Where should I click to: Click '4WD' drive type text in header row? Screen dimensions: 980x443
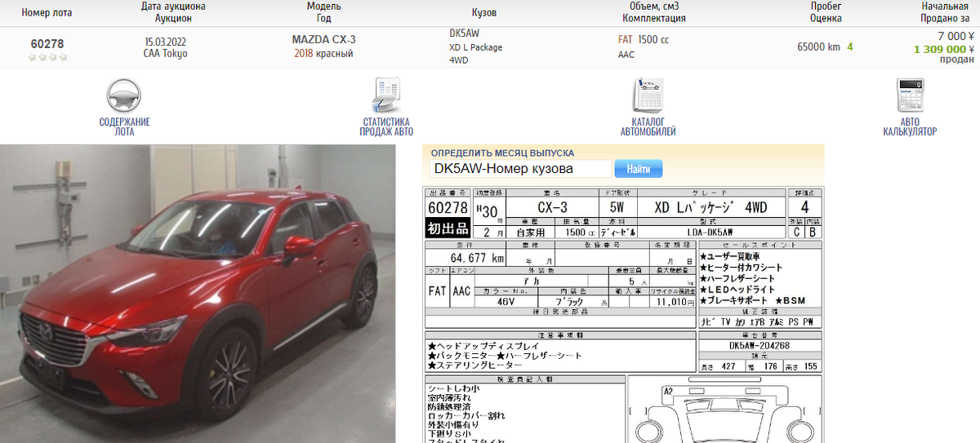click(458, 60)
